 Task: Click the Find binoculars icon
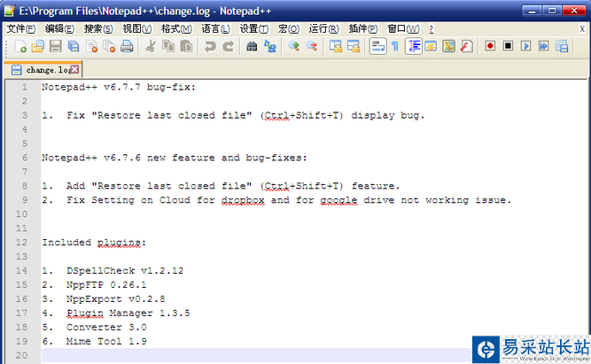coord(252,46)
